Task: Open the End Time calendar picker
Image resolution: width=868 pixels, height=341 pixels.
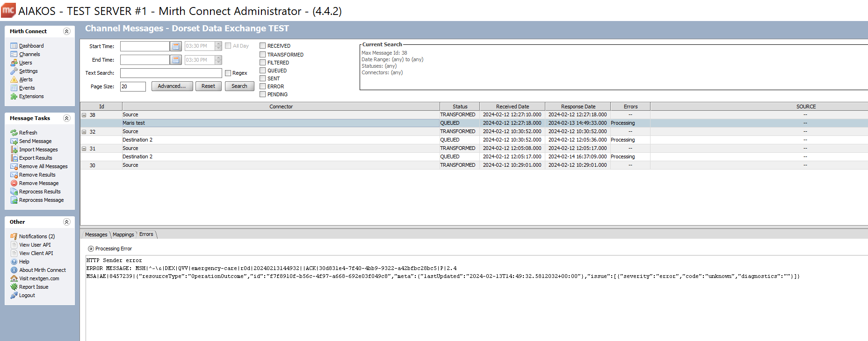Action: pos(176,60)
